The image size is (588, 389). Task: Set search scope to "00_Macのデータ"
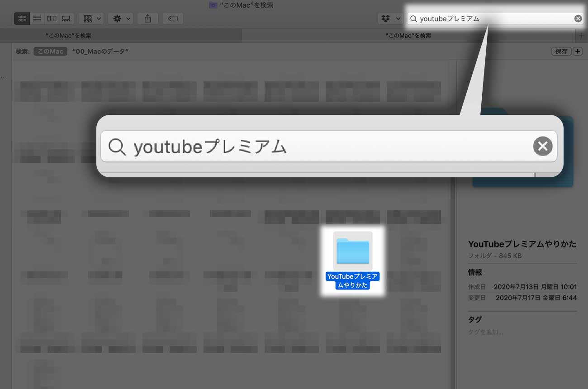(x=100, y=52)
